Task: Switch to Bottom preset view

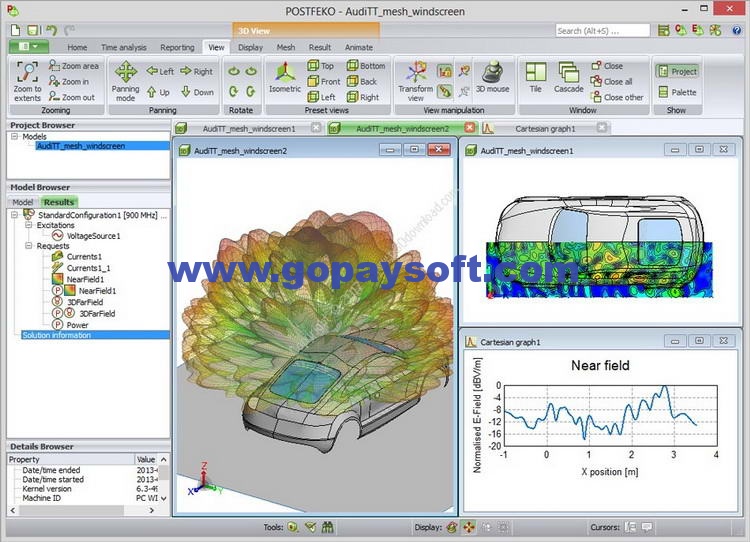Action: 366,66
